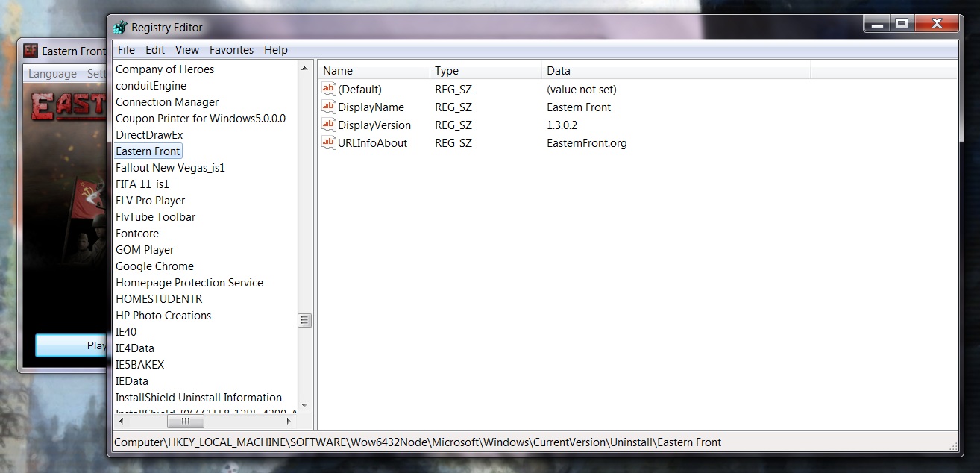Click the '1.3.0.2' data cell

click(562, 125)
